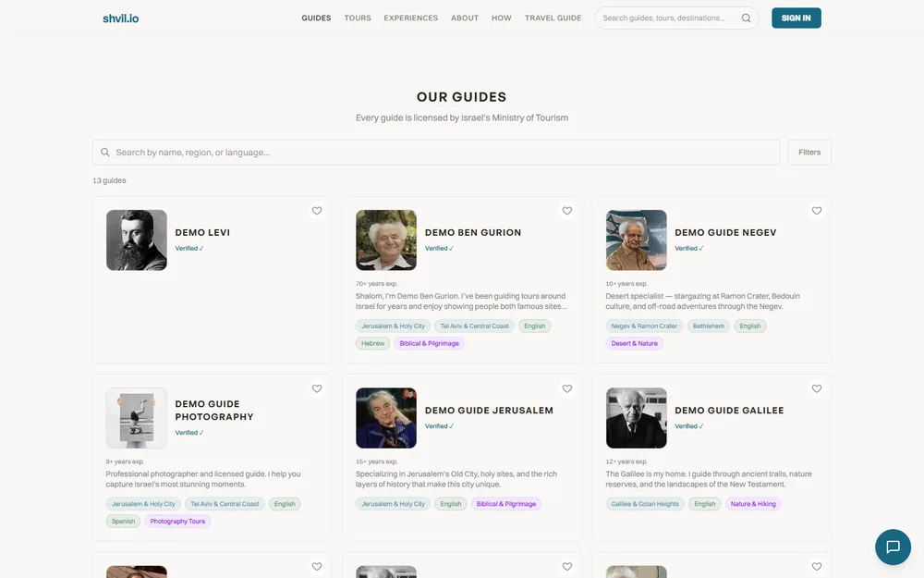Open the Filters button
Screen dimensions: 924x578
809,153
